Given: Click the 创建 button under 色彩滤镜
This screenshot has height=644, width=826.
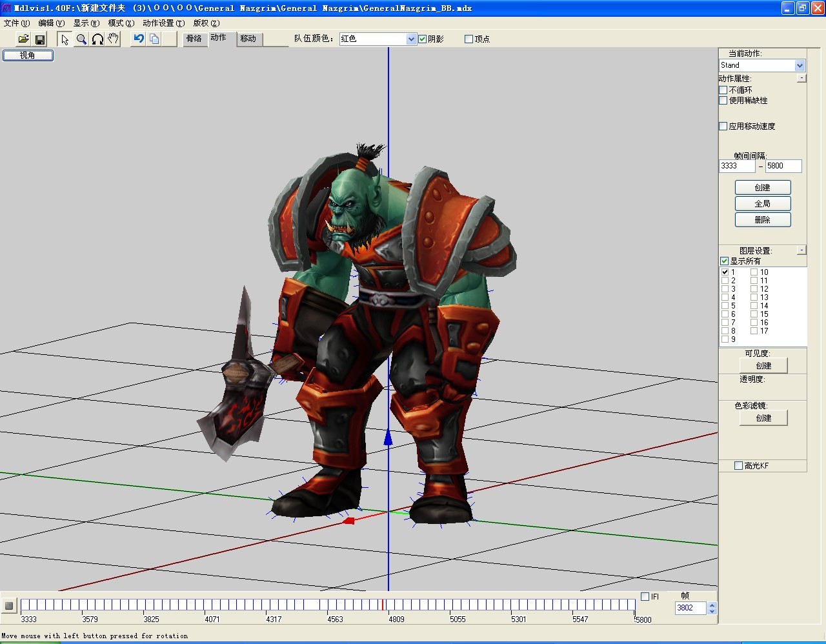Looking at the screenshot, I should pyautogui.click(x=763, y=418).
